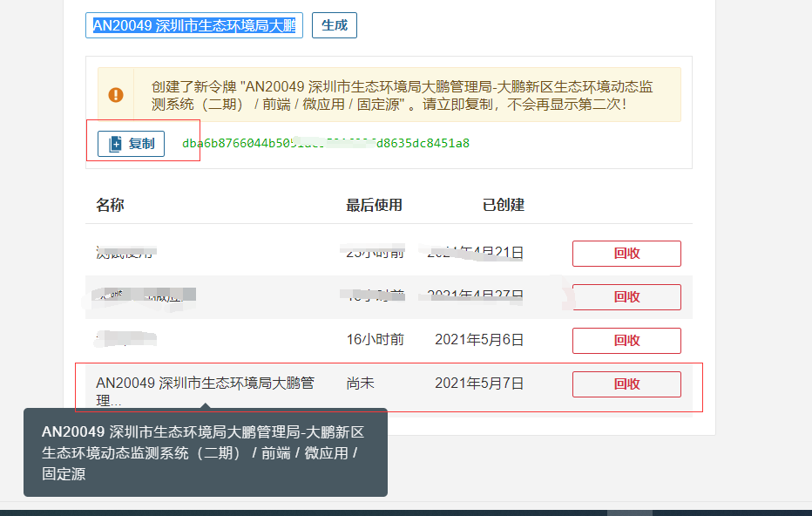Click the 尚未 last-used cell
Image resolution: width=812 pixels, height=516 pixels.
[x=361, y=384]
